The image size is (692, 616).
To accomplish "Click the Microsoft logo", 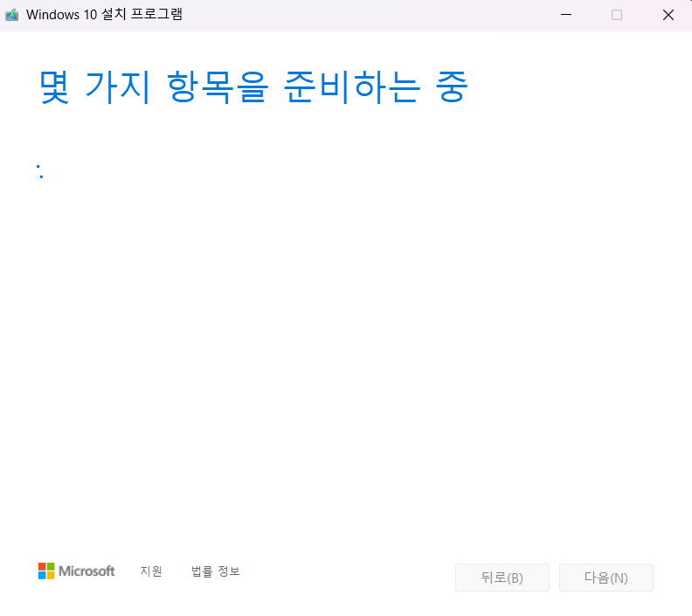I will (x=76, y=571).
